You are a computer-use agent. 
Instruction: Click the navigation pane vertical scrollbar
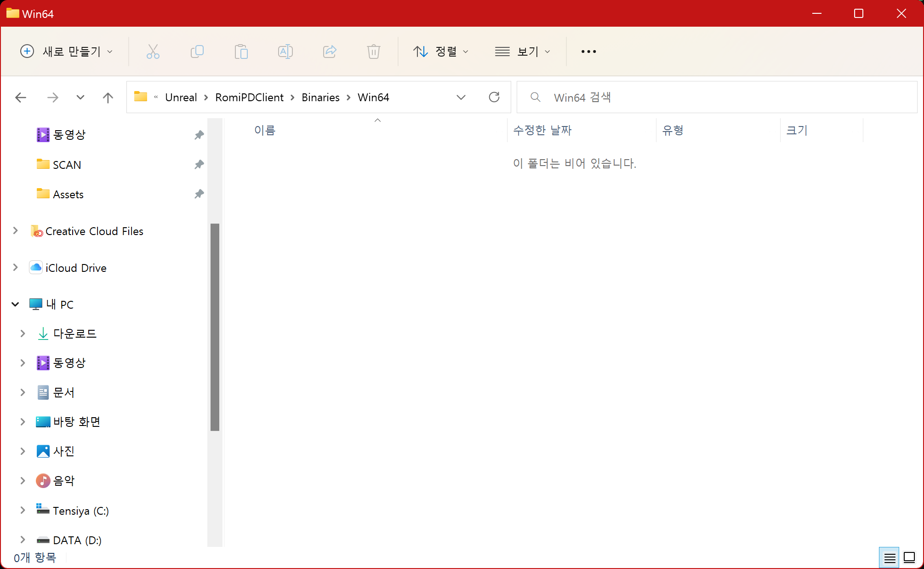pyautogui.click(x=215, y=327)
